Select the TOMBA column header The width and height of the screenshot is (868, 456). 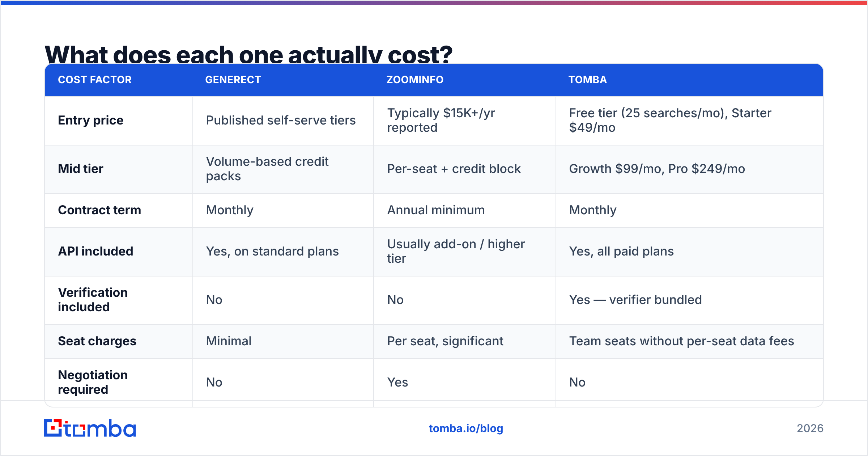tap(587, 80)
